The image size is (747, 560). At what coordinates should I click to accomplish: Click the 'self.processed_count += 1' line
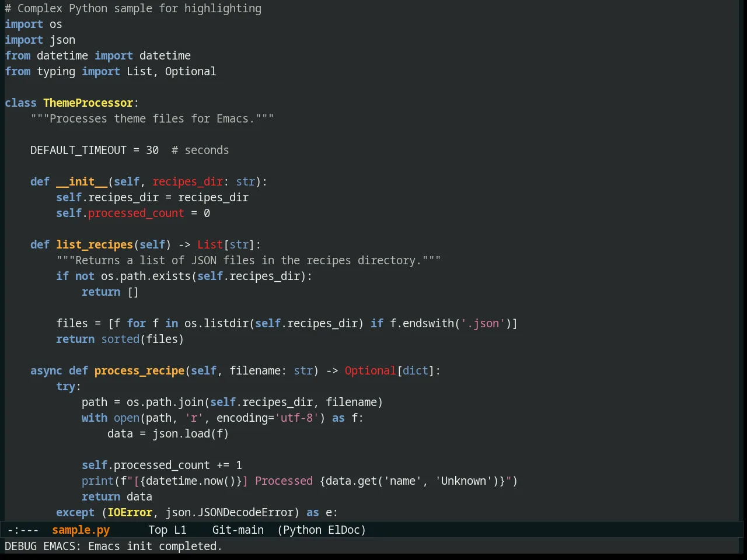click(x=162, y=465)
